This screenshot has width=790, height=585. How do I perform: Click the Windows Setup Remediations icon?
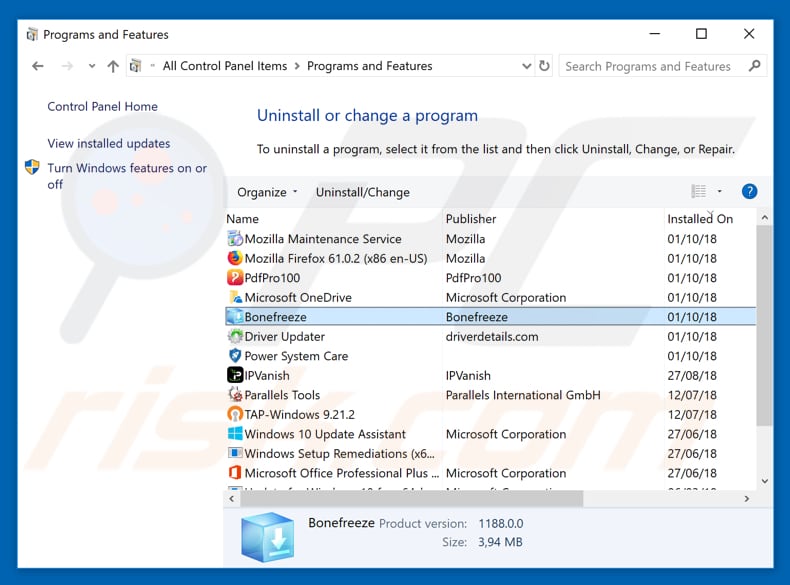click(235, 453)
